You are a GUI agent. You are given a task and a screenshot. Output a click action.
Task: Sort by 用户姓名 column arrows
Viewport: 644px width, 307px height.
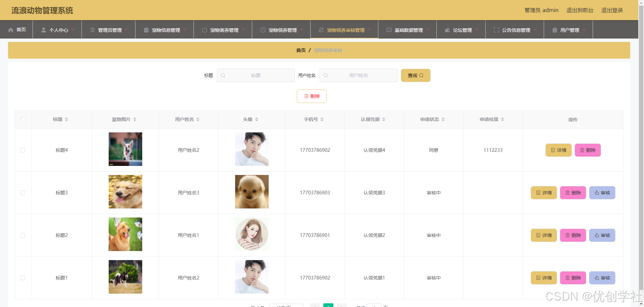coord(198,119)
